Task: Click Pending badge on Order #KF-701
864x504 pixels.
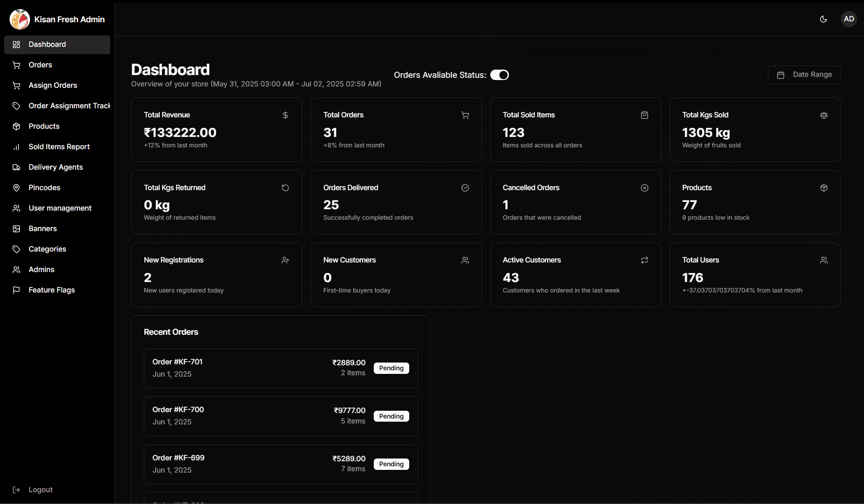Action: click(391, 368)
